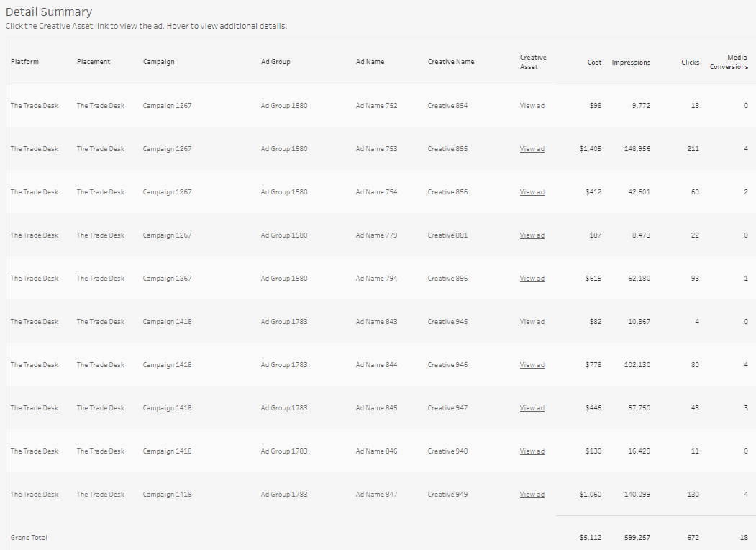
Task: Open View ad link for Creative 881
Action: point(532,235)
